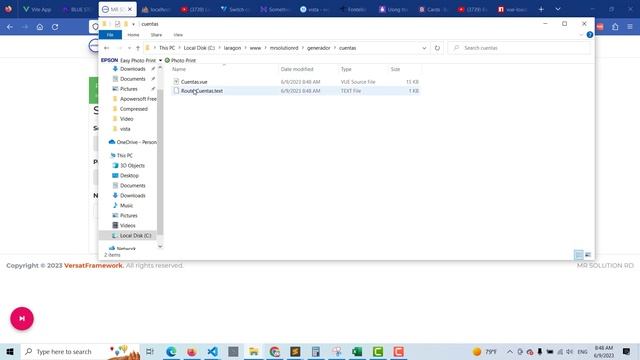Viewport: 640px width, 360px height.
Task: Click browser back arrow
Action: point(10,27)
